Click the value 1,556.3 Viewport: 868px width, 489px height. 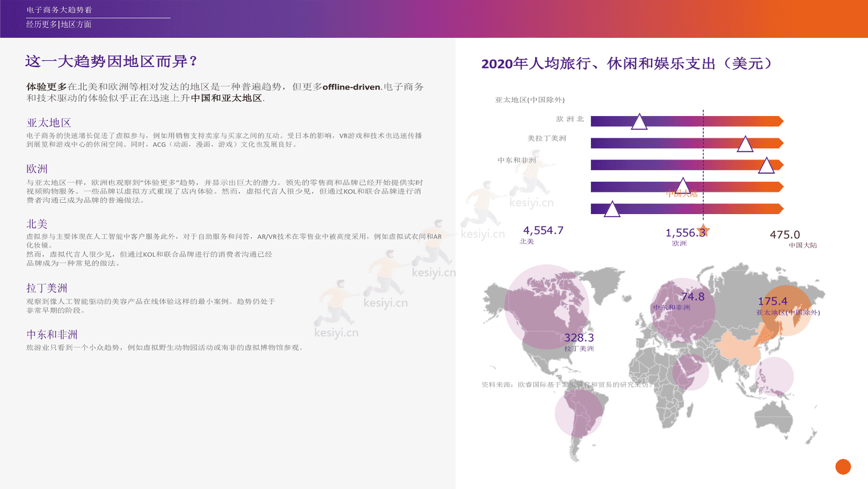(x=686, y=233)
